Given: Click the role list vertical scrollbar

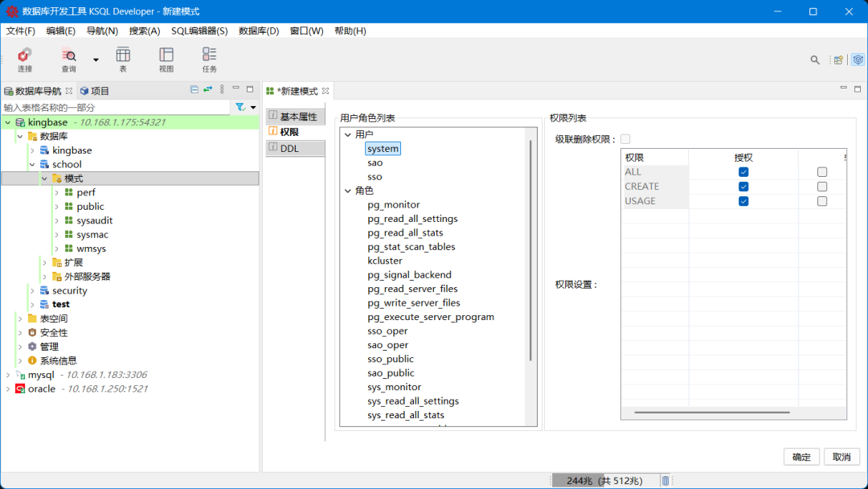Looking at the screenshot, I should point(531,250).
